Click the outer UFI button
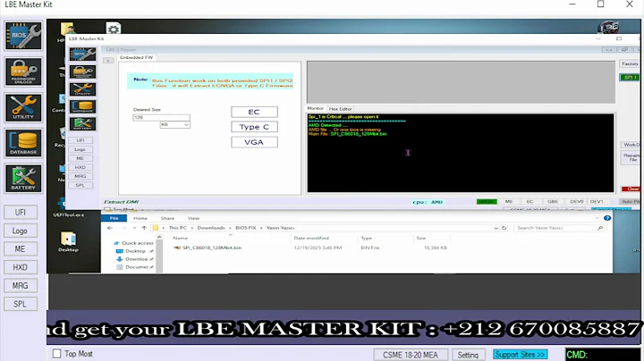 (x=20, y=212)
